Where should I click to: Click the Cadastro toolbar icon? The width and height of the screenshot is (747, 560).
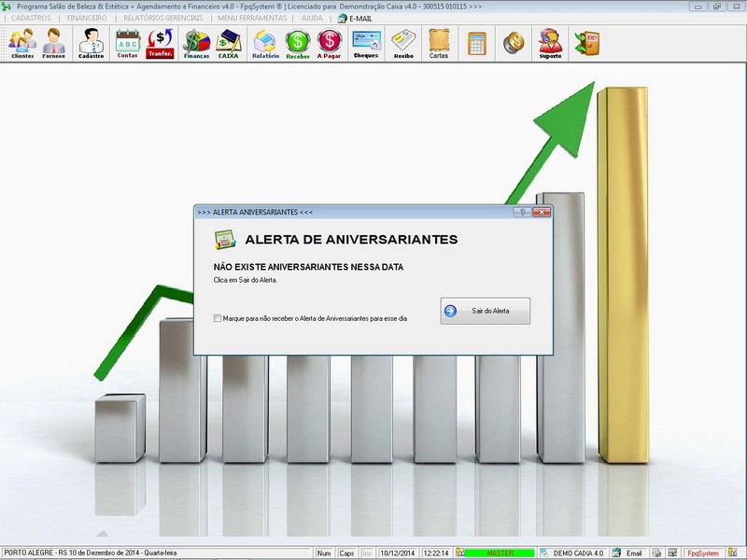click(91, 43)
